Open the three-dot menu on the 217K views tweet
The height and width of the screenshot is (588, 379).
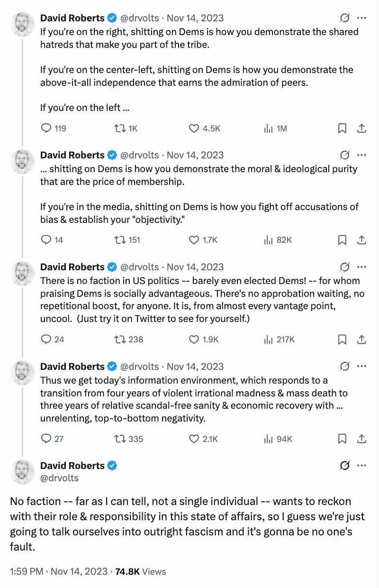[361, 267]
